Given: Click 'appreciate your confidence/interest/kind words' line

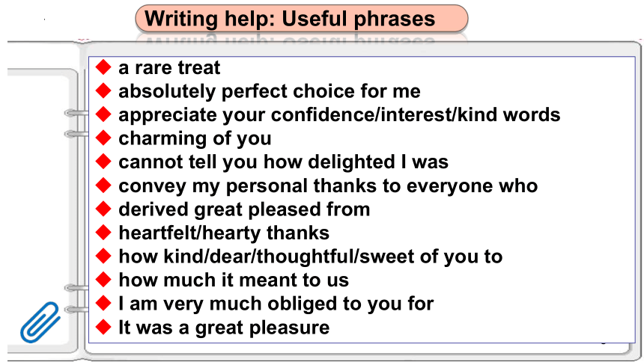Looking at the screenshot, I should pyautogui.click(x=339, y=115).
